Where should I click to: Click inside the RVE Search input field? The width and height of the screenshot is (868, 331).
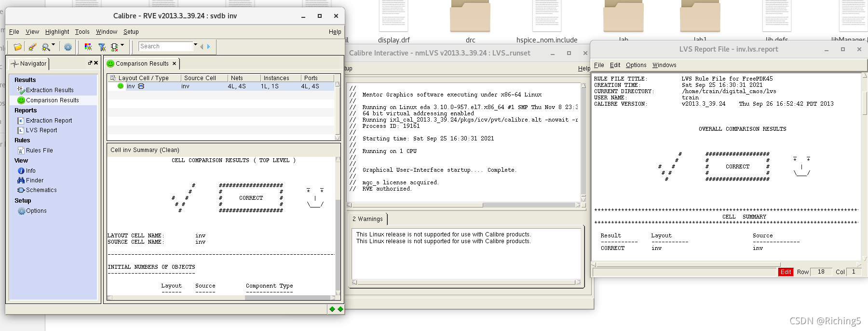pos(165,46)
